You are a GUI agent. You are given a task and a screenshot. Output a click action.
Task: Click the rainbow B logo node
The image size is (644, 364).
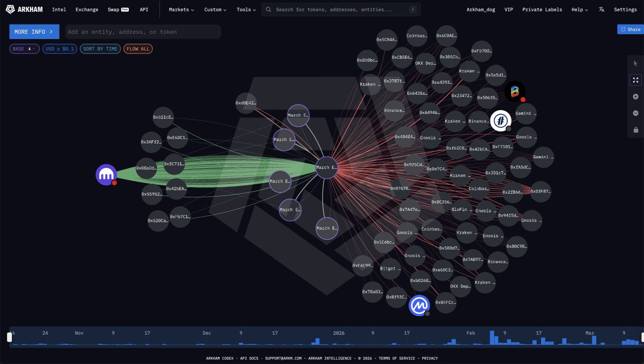pyautogui.click(x=515, y=92)
